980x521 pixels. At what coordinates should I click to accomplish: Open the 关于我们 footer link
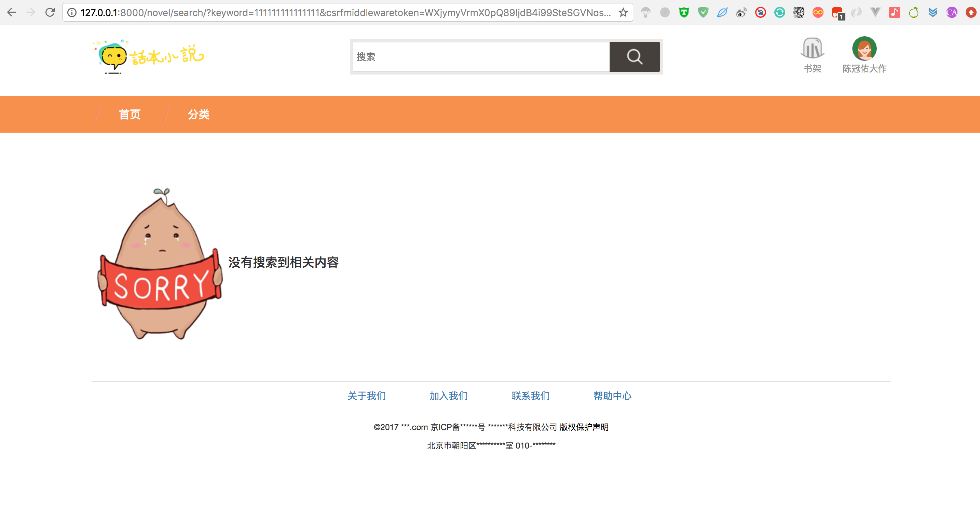pos(366,396)
